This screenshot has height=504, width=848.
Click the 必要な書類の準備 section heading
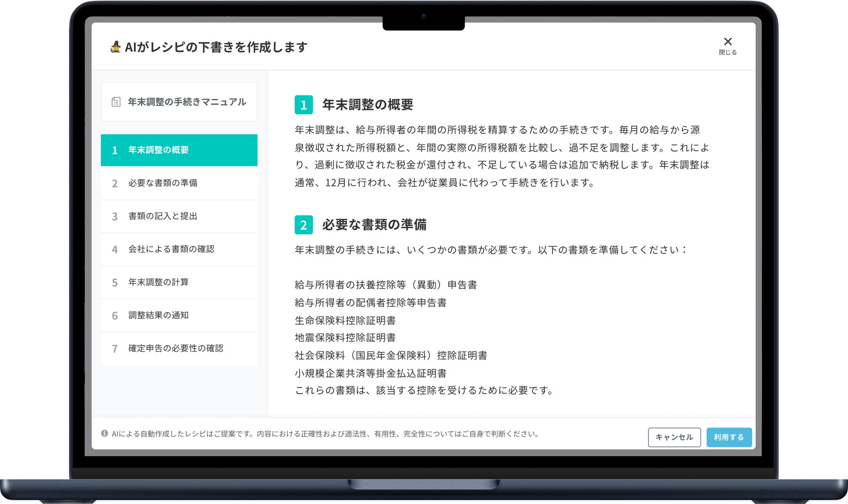click(x=374, y=225)
